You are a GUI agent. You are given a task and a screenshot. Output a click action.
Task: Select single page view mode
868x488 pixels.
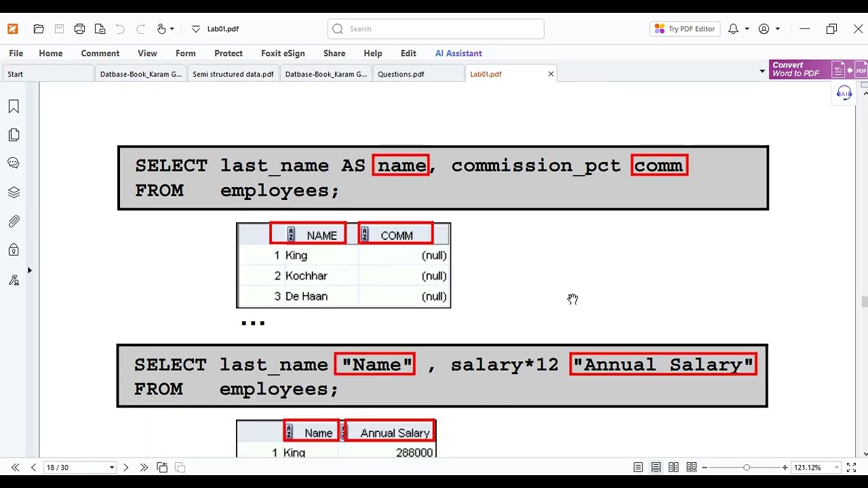(x=638, y=468)
